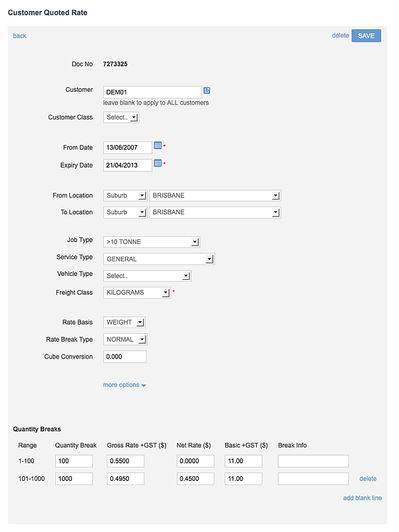This screenshot has width=399, height=532.
Task: Go back using the back link
Action: 20,36
